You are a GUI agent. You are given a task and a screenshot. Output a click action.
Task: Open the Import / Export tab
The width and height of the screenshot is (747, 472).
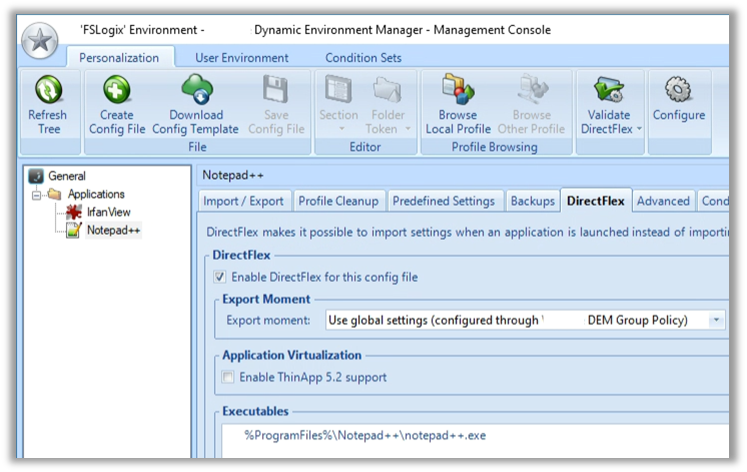[x=244, y=201]
